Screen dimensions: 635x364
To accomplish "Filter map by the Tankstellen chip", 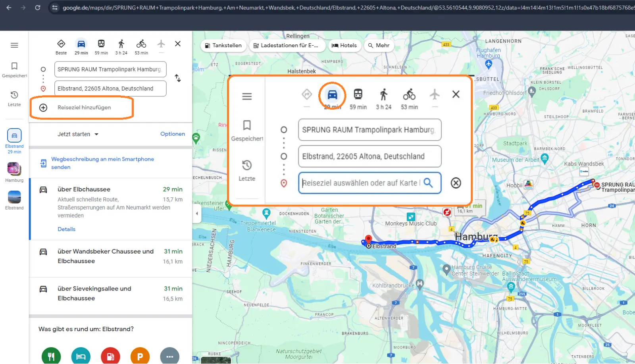I will (x=223, y=46).
